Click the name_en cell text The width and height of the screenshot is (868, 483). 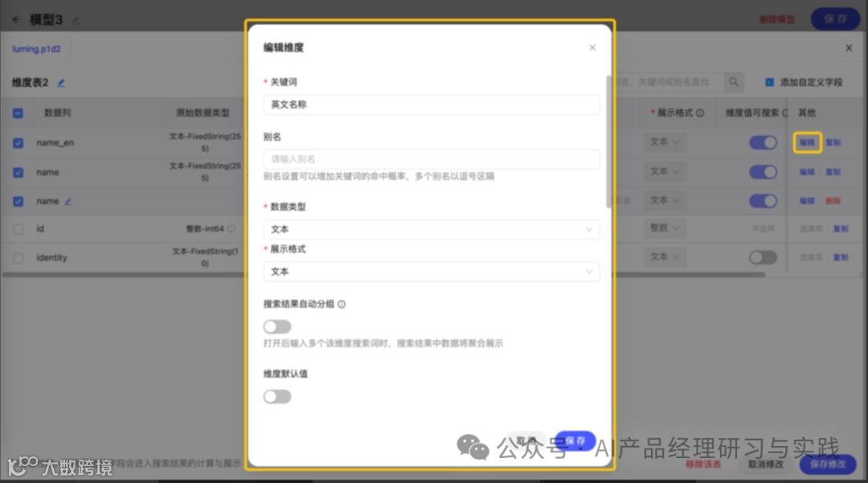[x=55, y=143]
